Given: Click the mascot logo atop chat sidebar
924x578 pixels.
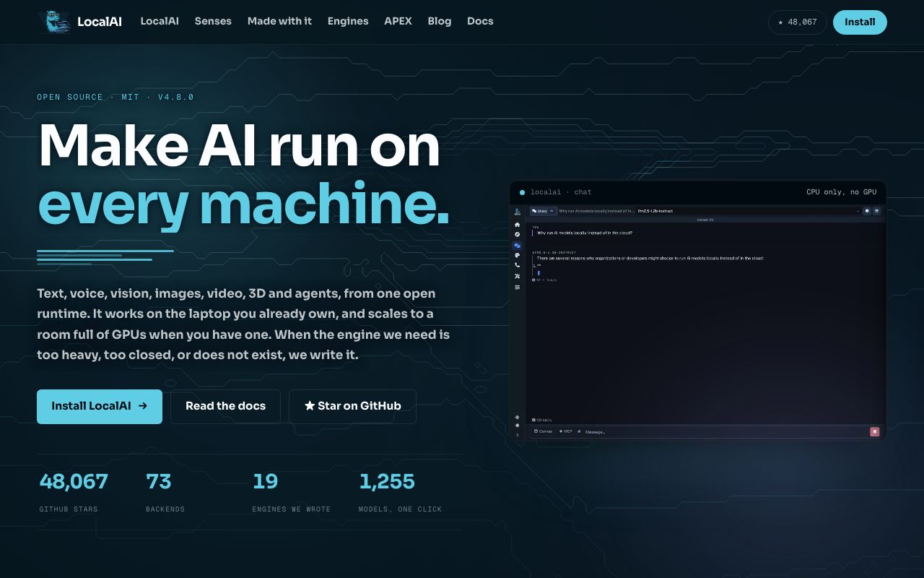Looking at the screenshot, I should coord(517,212).
